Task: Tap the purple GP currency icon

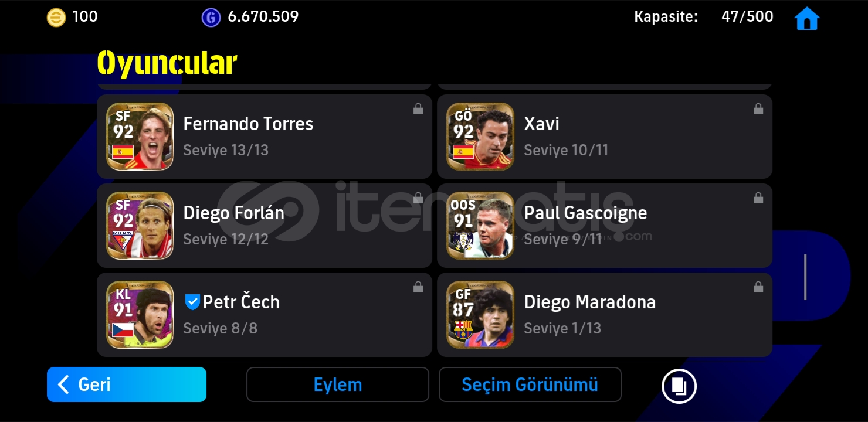Action: coord(211,18)
